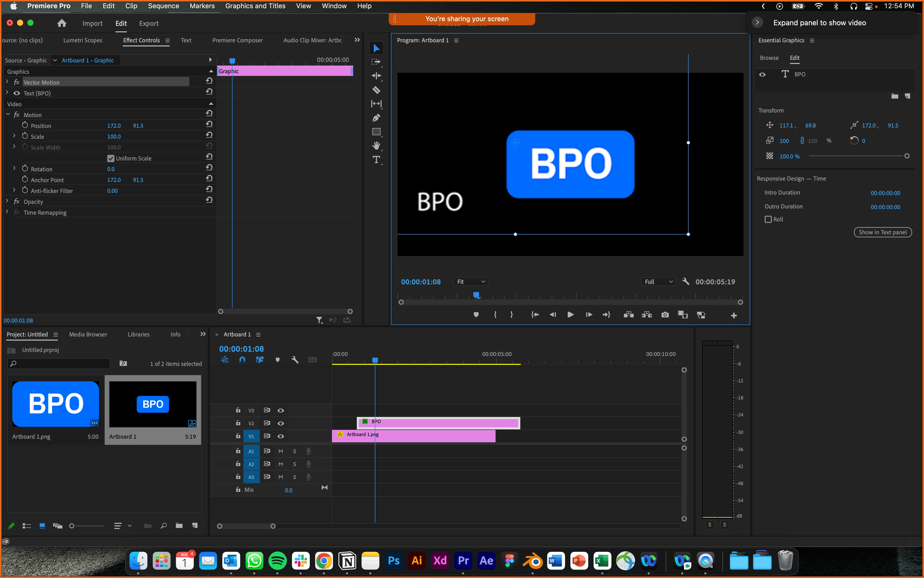924x578 pixels.
Task: Select the Ripple Edit tool
Action: click(376, 76)
